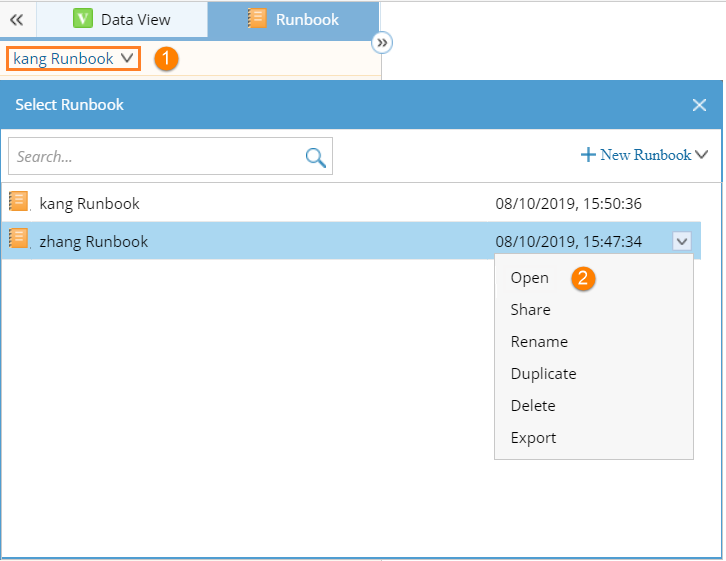Close the Select Runbook dialog
Viewport: 726px width, 561px height.
[x=699, y=105]
